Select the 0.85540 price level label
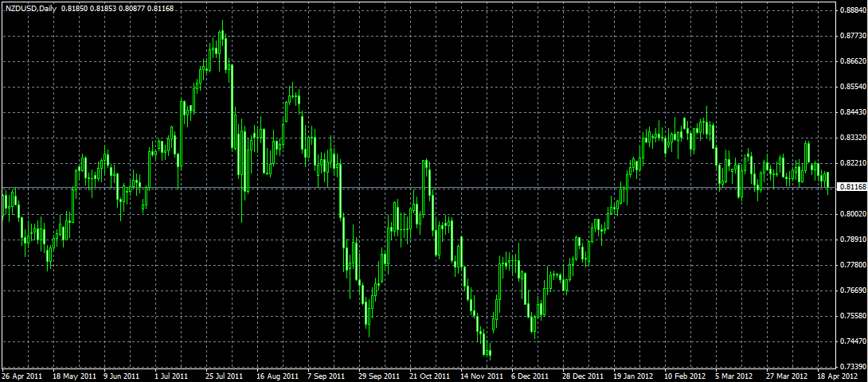The height and width of the screenshot is (382, 868). [852, 87]
